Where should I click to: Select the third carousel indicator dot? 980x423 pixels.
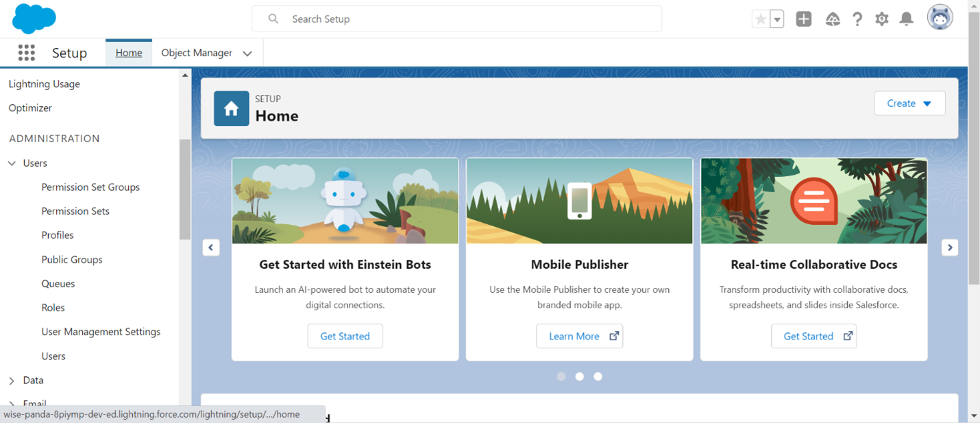[x=598, y=376]
